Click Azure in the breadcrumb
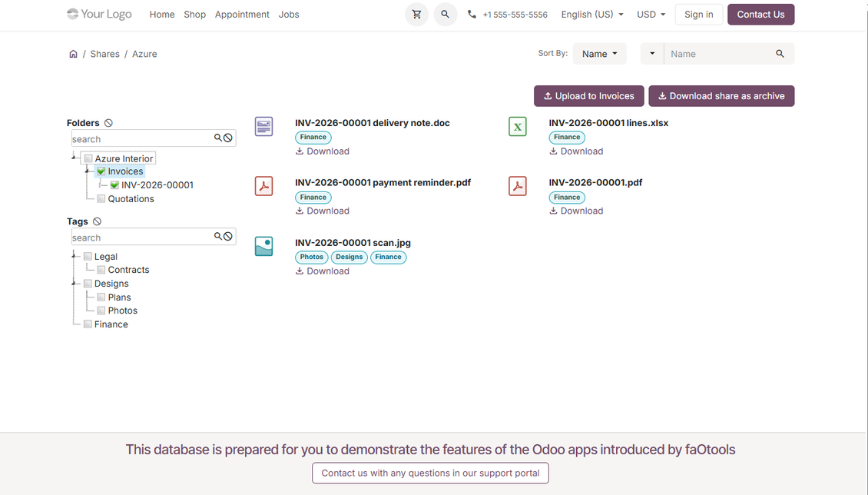 click(x=144, y=54)
